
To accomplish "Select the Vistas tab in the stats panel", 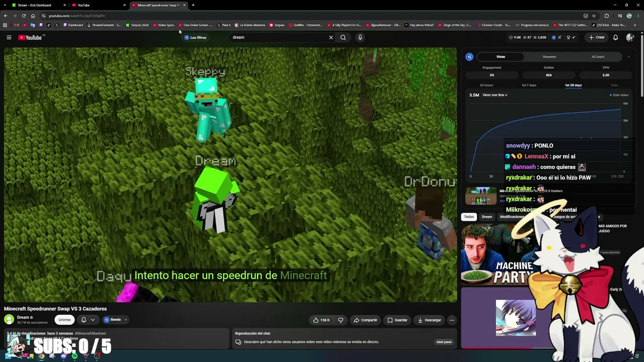I will point(501,57).
